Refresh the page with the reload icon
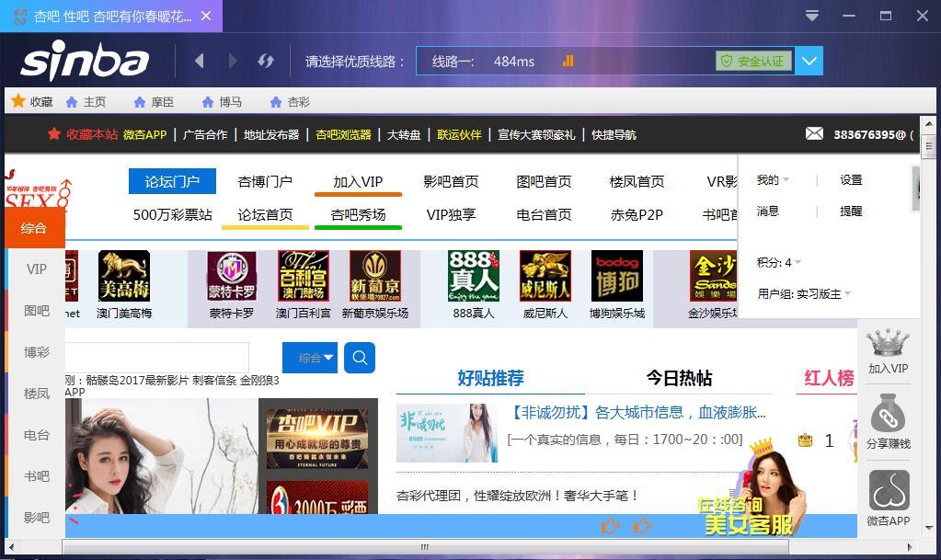 tap(266, 61)
